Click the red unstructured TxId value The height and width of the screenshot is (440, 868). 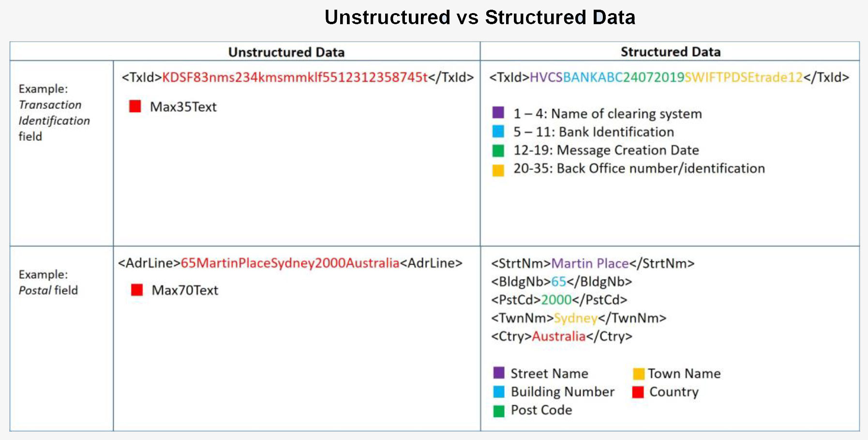(x=295, y=77)
